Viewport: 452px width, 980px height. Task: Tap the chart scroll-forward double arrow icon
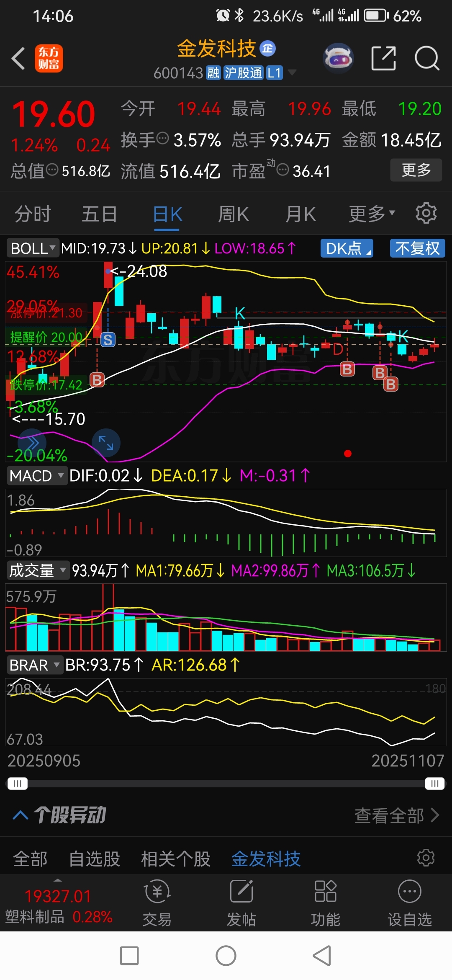tap(32, 443)
